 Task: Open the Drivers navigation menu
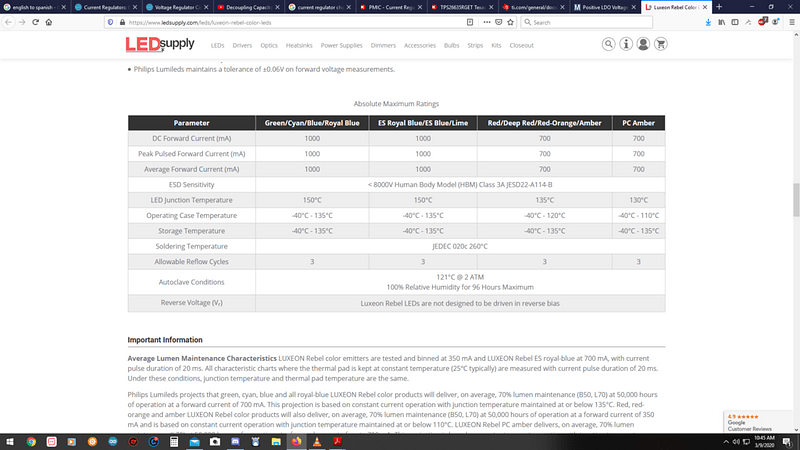[242, 45]
